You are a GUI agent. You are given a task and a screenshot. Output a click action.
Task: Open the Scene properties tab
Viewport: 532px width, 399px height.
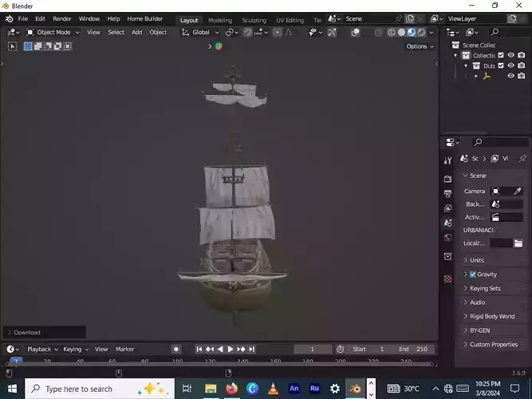tap(448, 223)
